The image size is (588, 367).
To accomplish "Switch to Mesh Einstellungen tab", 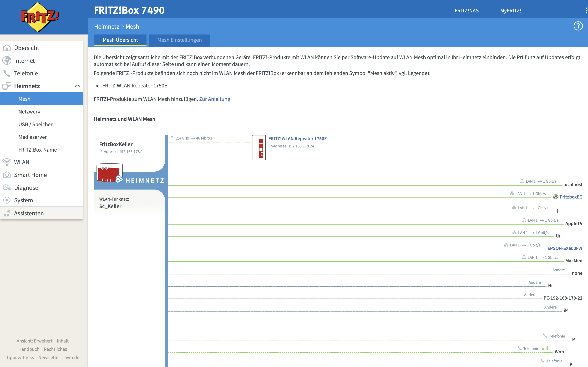I will 179,40.
